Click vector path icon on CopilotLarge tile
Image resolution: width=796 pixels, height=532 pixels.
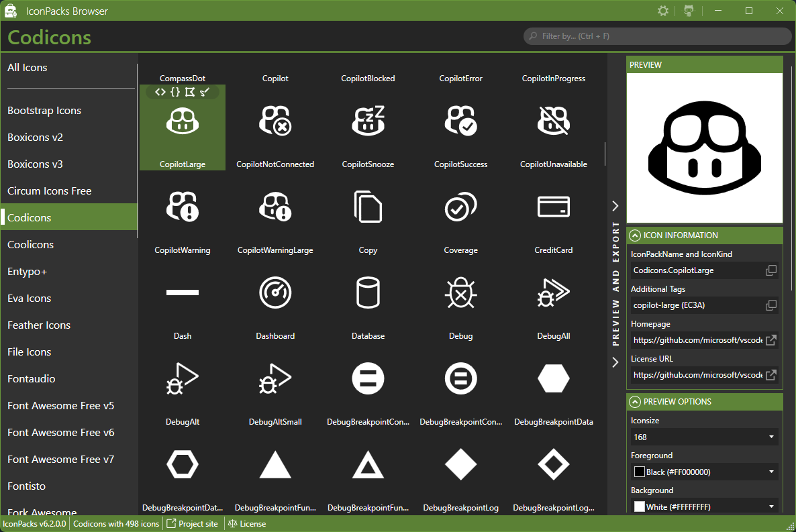tap(190, 92)
